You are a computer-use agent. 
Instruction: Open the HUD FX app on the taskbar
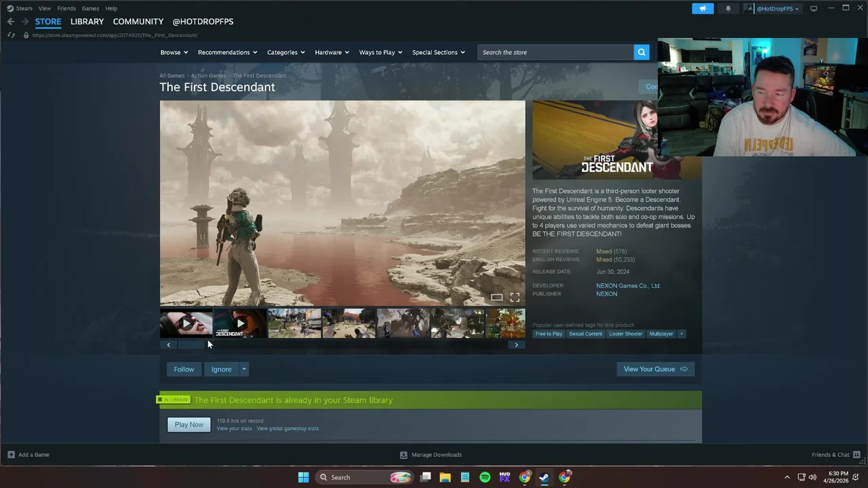(505, 477)
